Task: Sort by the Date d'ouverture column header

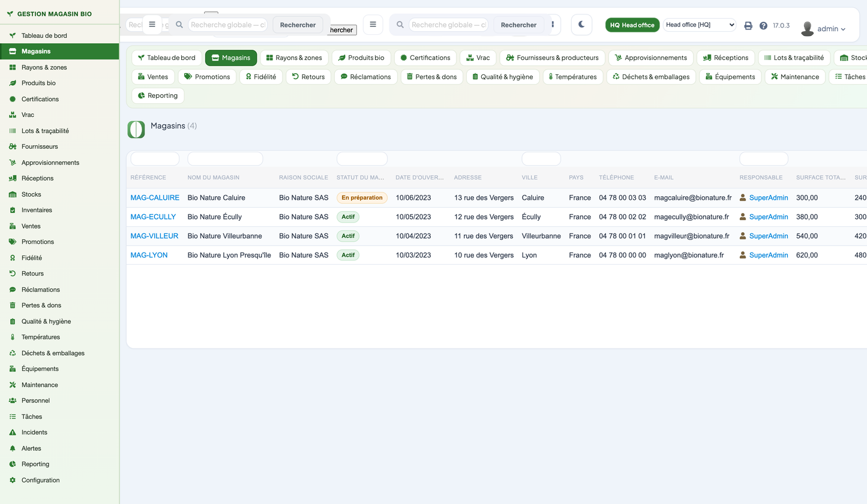Action: pyautogui.click(x=419, y=178)
